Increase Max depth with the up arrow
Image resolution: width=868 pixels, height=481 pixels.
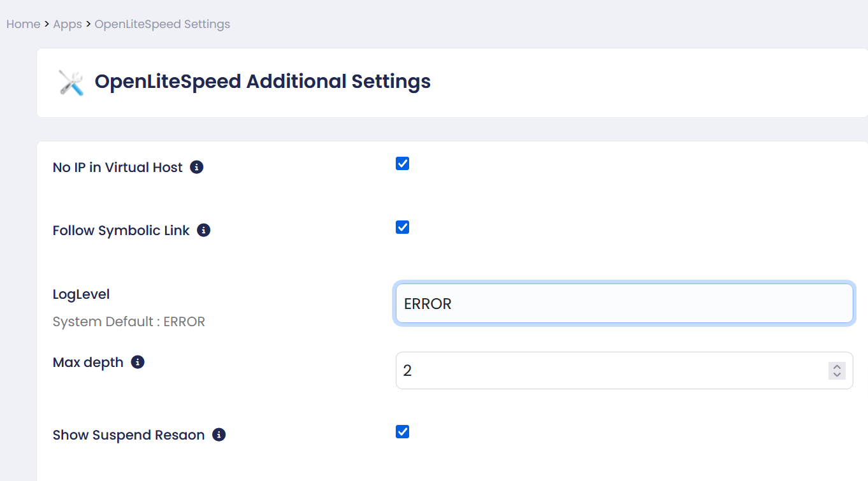click(837, 366)
